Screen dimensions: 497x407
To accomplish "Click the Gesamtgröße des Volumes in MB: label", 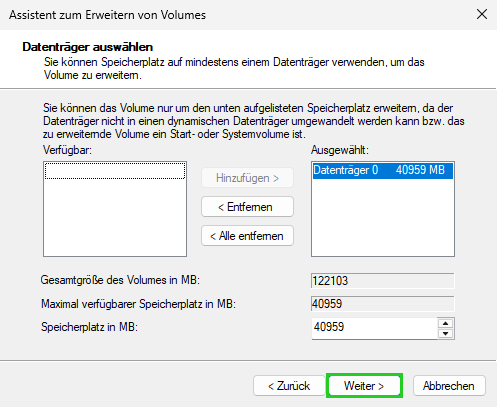I will 120,280.
